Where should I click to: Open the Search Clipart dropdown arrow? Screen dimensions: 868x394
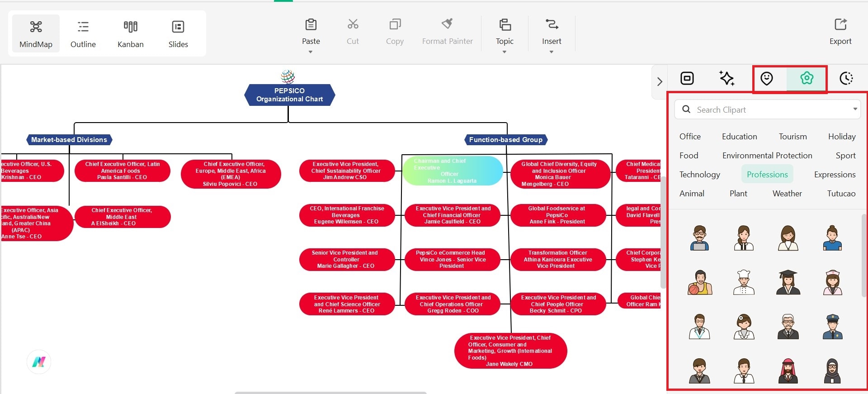coord(855,109)
